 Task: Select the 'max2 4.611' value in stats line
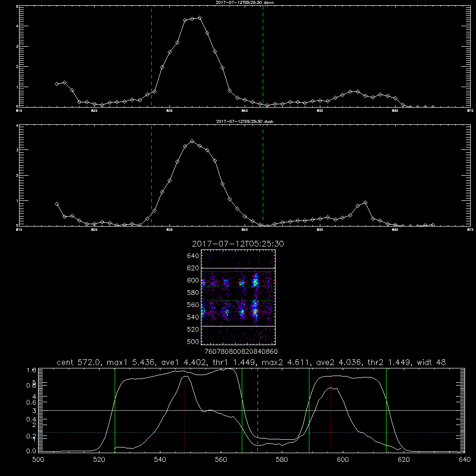pyautogui.click(x=286, y=362)
